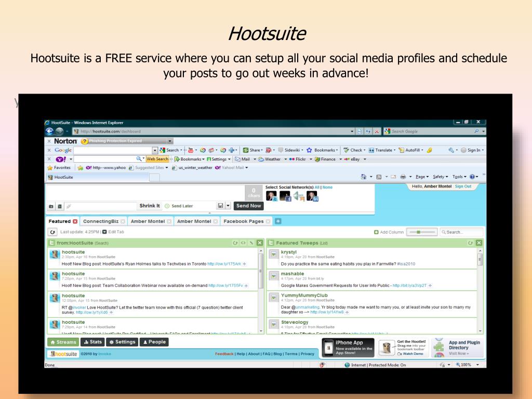Refresh the Featured Tweeps column
The height and width of the screenshot is (399, 532).
(x=470, y=243)
